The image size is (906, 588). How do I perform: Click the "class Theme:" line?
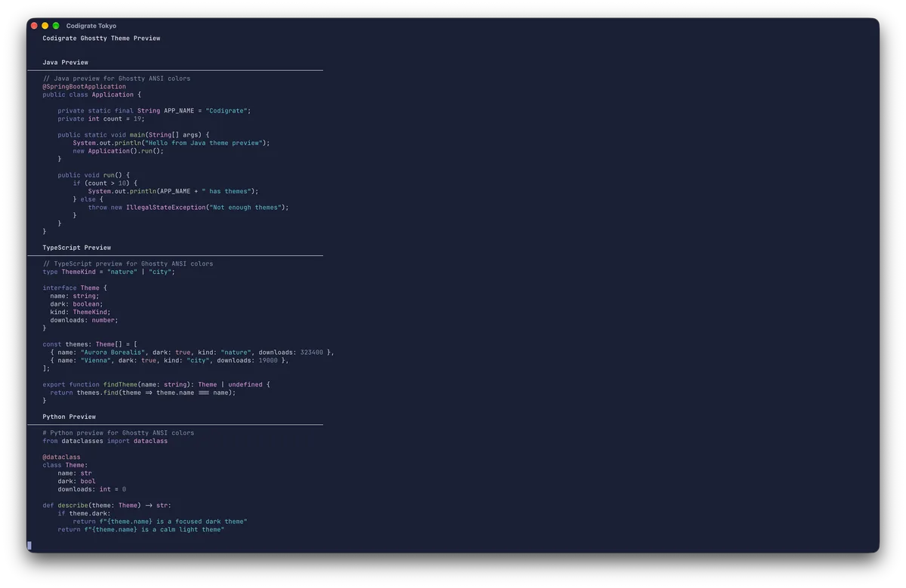coord(65,466)
